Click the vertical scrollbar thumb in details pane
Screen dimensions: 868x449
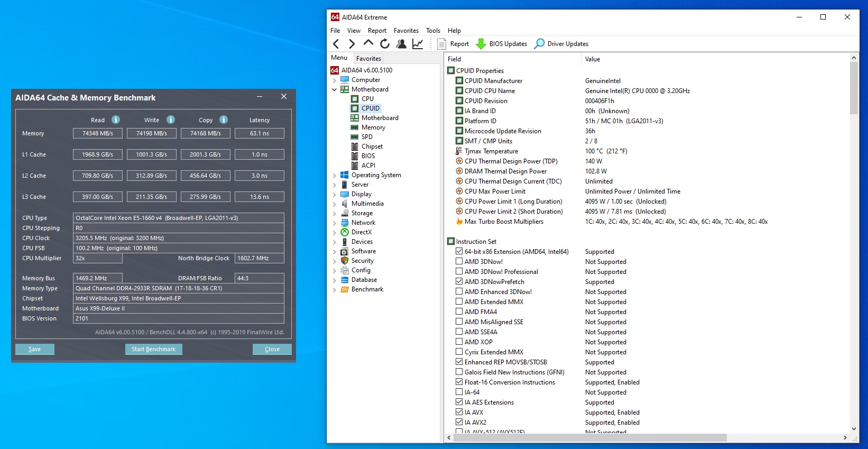854,88
